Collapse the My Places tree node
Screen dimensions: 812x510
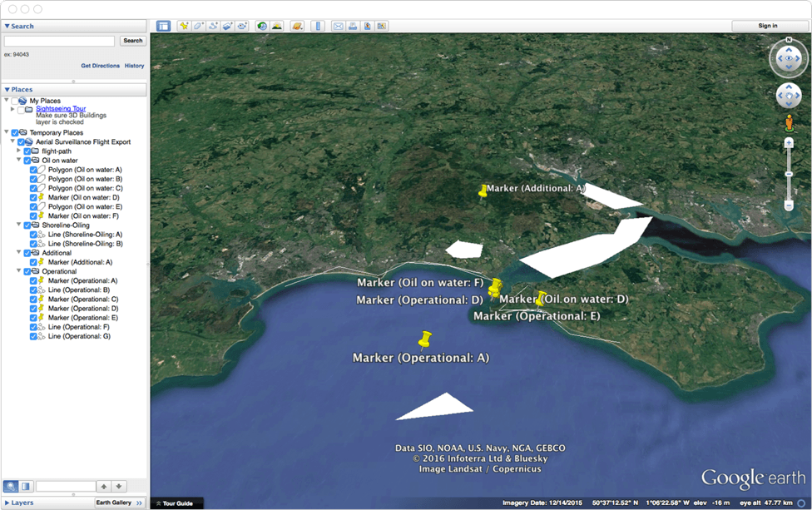pos(6,100)
